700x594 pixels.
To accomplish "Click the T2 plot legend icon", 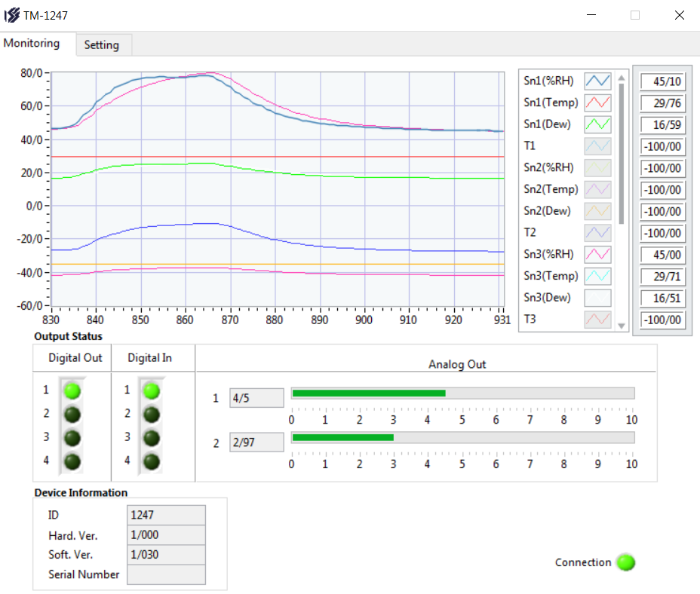I will [x=597, y=233].
